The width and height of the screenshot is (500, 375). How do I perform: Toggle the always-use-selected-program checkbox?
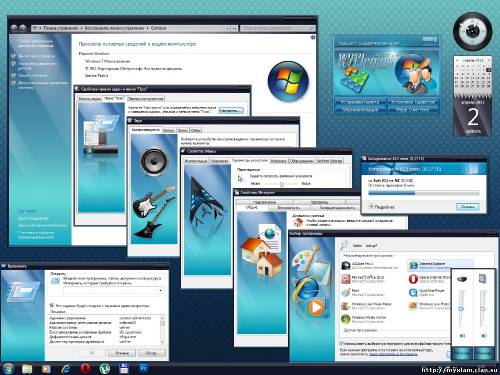click(x=341, y=343)
